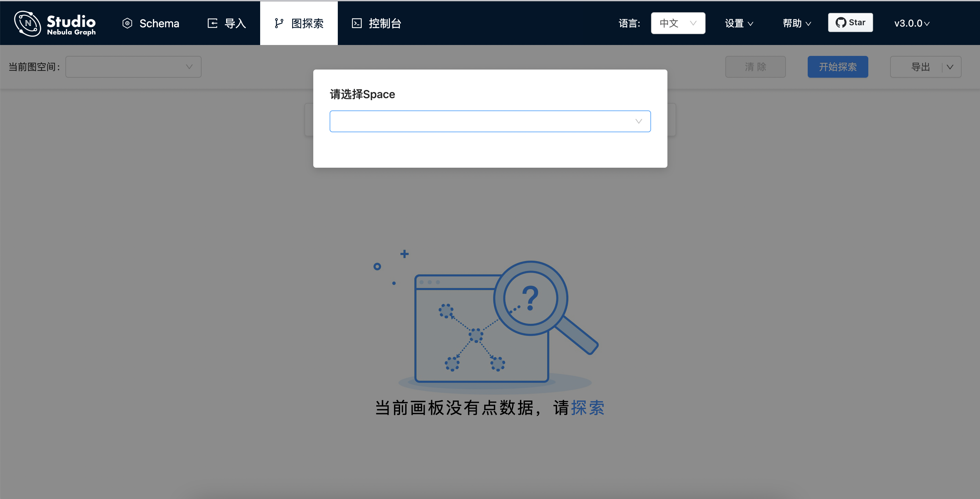Select the 图探索 graph explore tab

pos(299,23)
